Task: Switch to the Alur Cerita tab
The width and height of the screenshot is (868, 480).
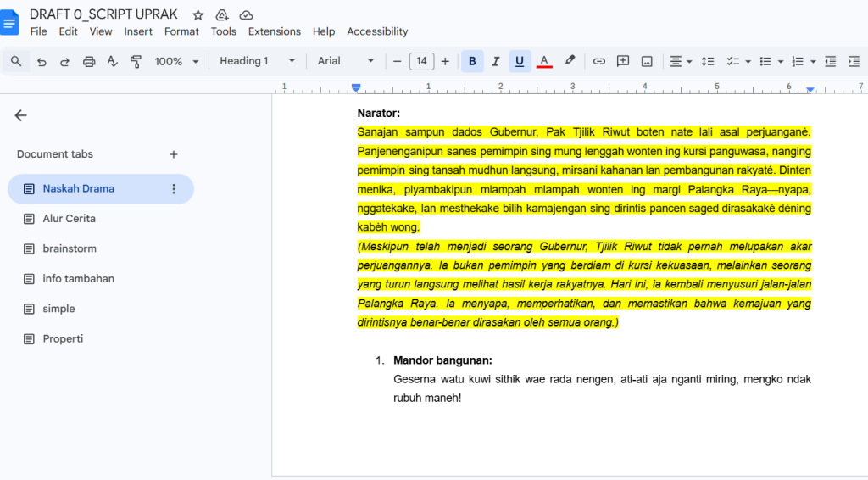Action: (70, 219)
